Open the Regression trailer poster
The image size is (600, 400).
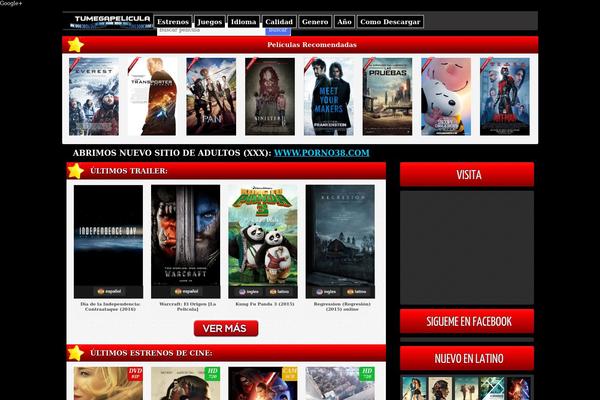340,235
